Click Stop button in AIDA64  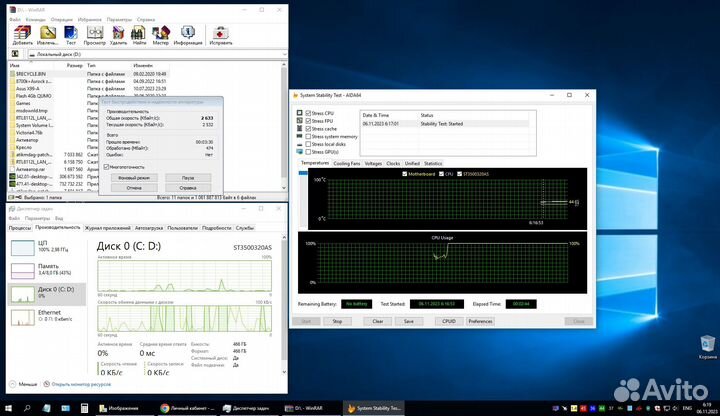pos(337,321)
